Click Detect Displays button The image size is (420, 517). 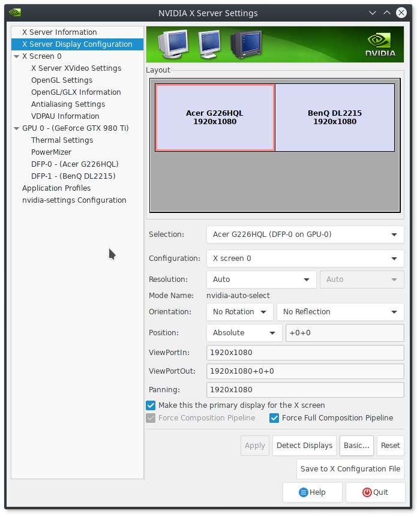point(304,446)
